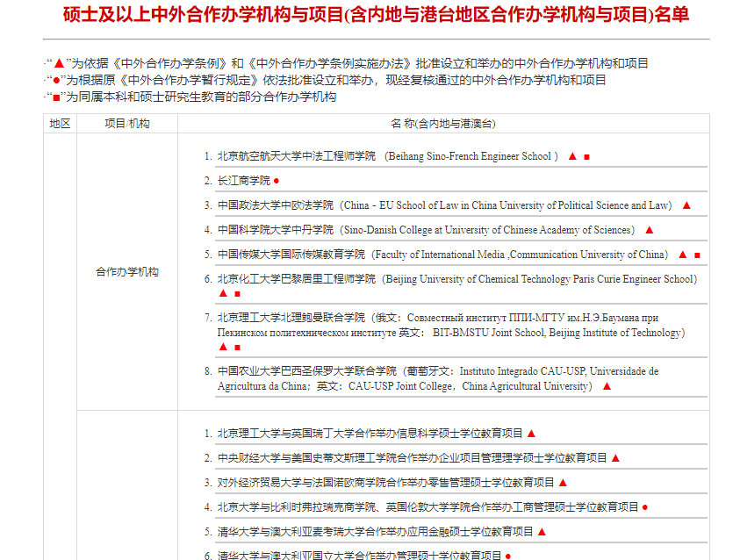Select the 清华大学与澳大利亚麦考瑞大学 project entry
Screen dimensions: 740x560
(375, 532)
